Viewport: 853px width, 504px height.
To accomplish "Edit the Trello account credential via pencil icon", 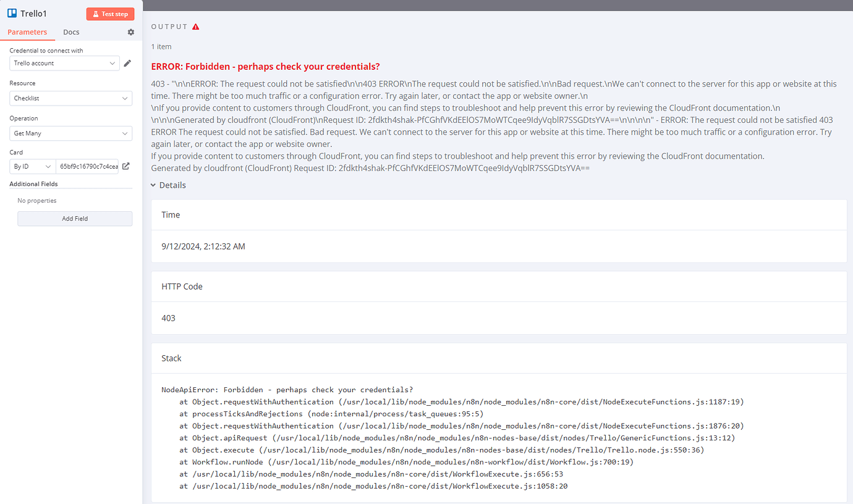I will coord(128,62).
